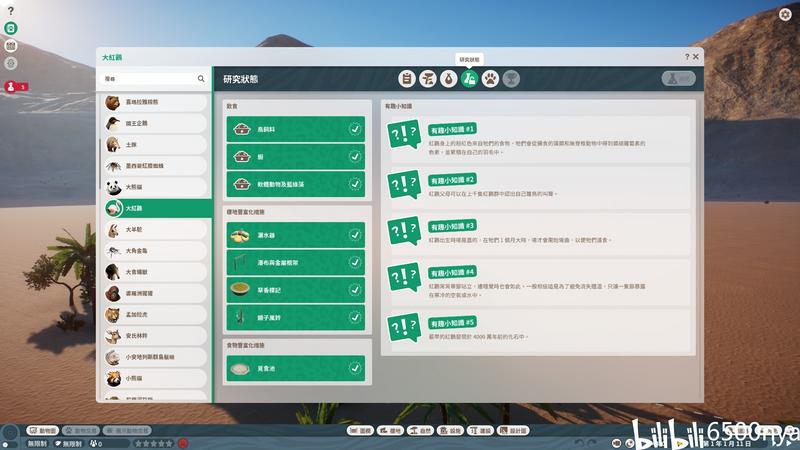Viewport: 800px width, 450px height.
Task: Click the green Zoopedia icon in the sidebar
Action: coord(11,28)
